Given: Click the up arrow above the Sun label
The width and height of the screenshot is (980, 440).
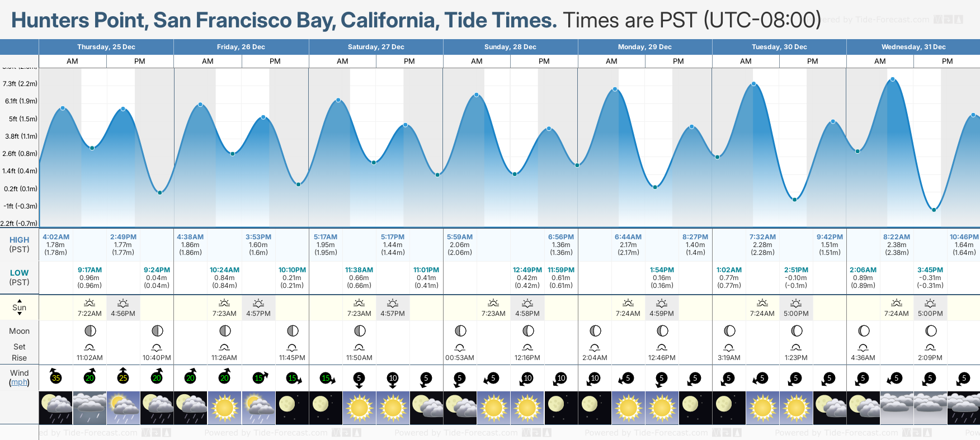Looking at the screenshot, I should [x=20, y=300].
